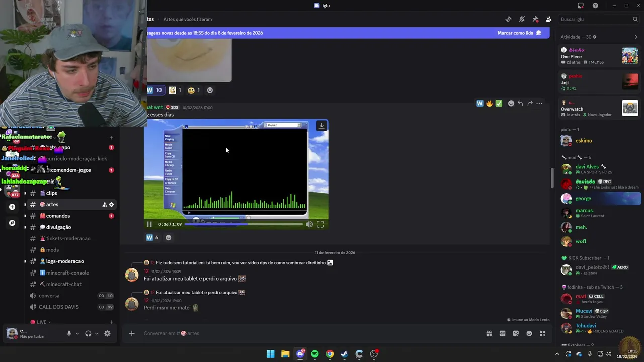
Task: Open add reaction picker on hover bar
Action: (511, 103)
